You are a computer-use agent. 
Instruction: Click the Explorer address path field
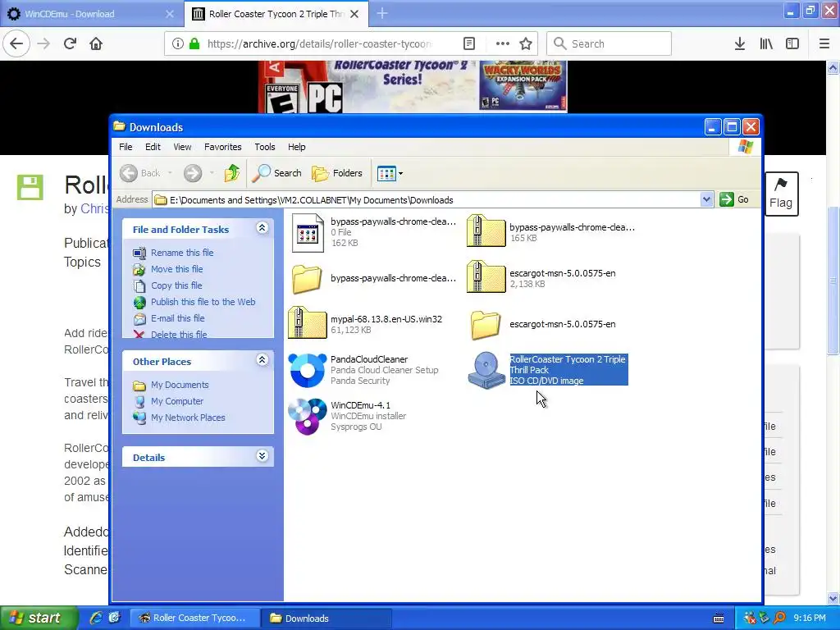click(x=427, y=200)
